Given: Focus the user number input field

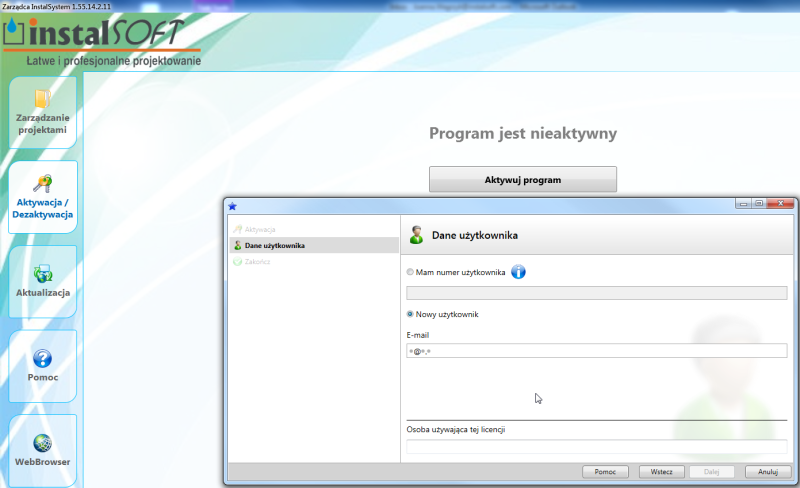Looking at the screenshot, I should 596,293.
